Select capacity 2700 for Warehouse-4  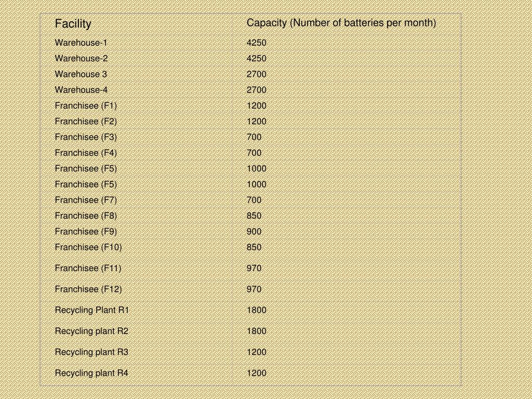pos(257,90)
